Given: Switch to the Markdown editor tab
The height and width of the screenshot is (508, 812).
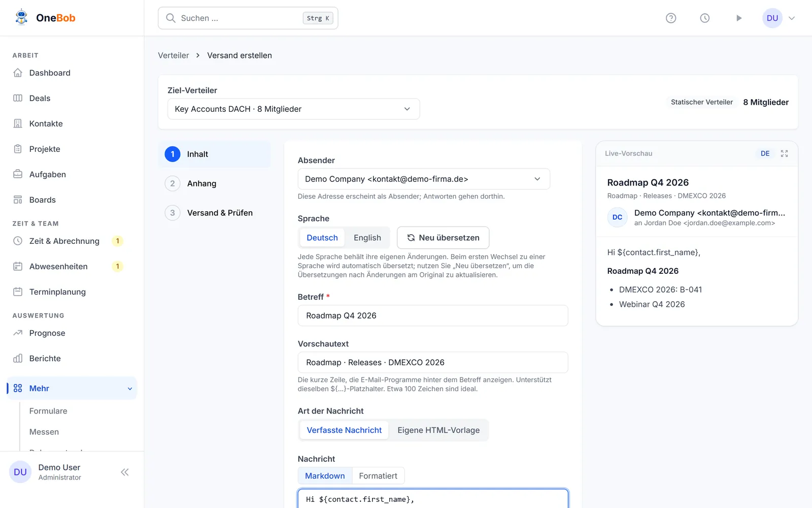Looking at the screenshot, I should pos(325,476).
